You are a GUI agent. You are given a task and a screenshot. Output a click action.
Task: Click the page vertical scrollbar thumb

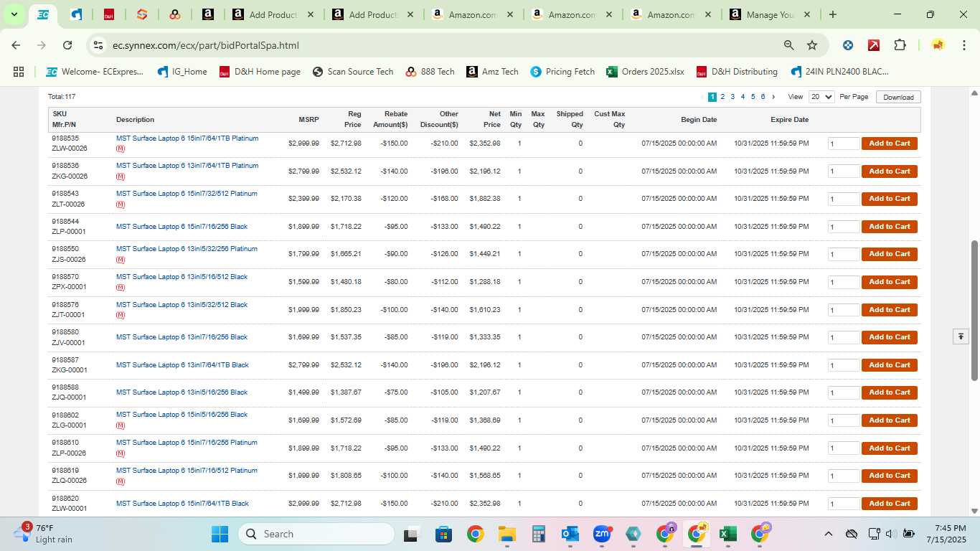coord(974,310)
